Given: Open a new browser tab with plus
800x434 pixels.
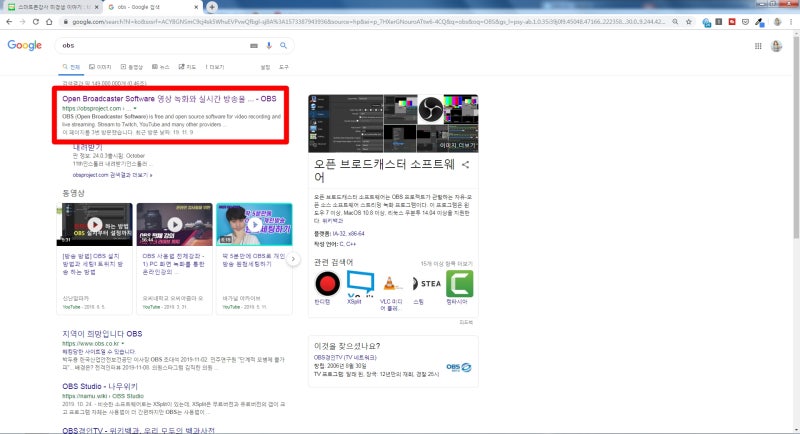Looking at the screenshot, I should pyautogui.click(x=212, y=7).
